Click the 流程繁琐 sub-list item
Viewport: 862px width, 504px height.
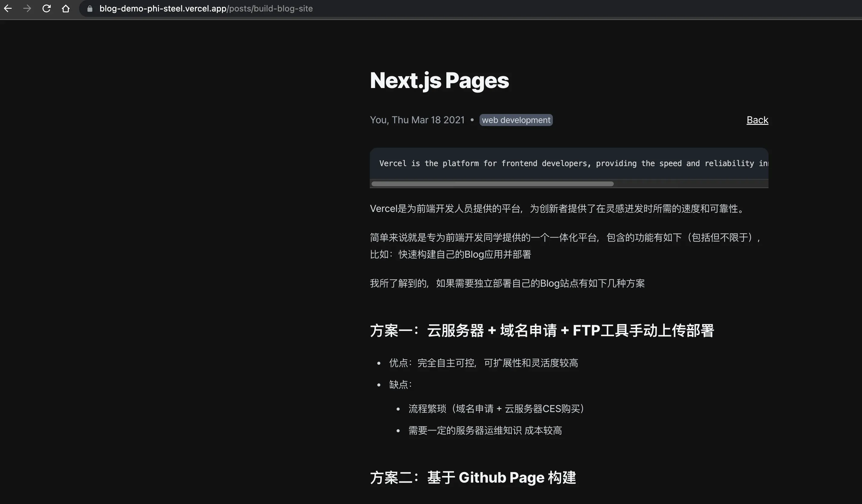pyautogui.click(x=496, y=409)
